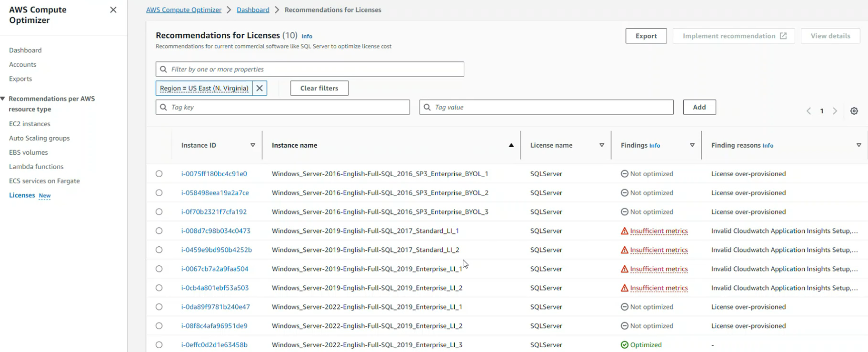Click the warning icon for Standard_LI_1 row

[624, 231]
